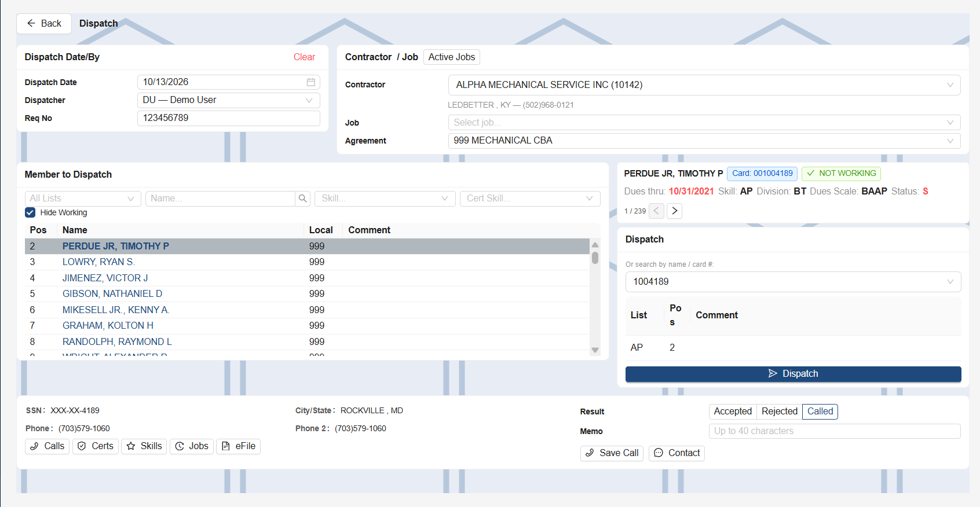Click the Active Jobs button

coord(452,57)
